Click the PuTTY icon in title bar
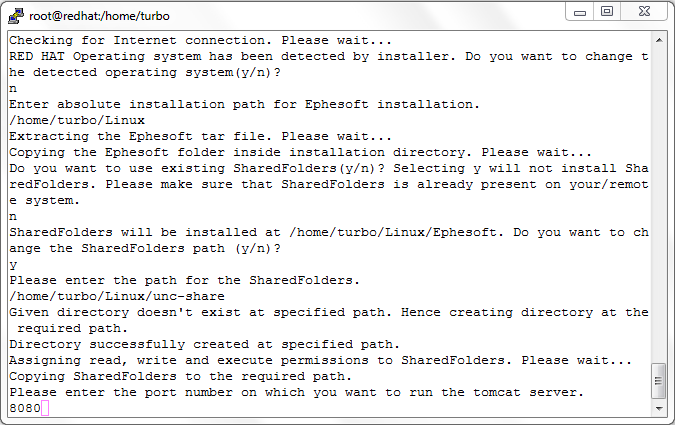The height and width of the screenshot is (425, 675). [16, 16]
